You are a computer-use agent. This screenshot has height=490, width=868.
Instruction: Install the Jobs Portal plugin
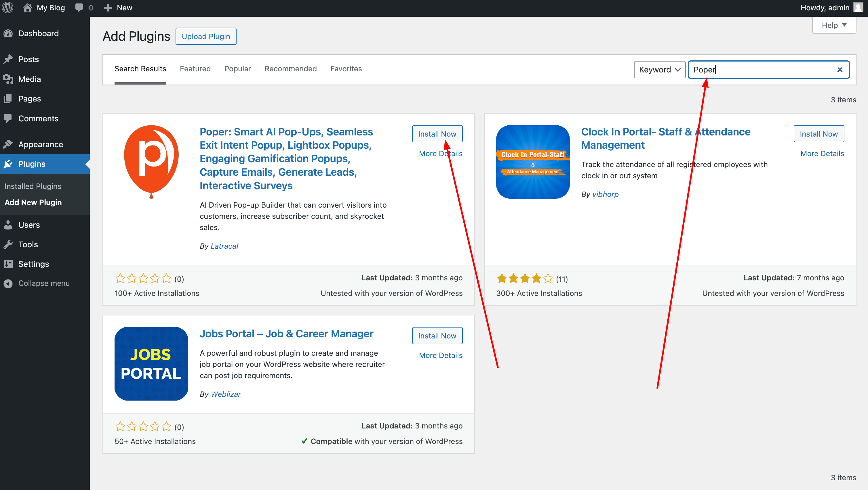[437, 335]
